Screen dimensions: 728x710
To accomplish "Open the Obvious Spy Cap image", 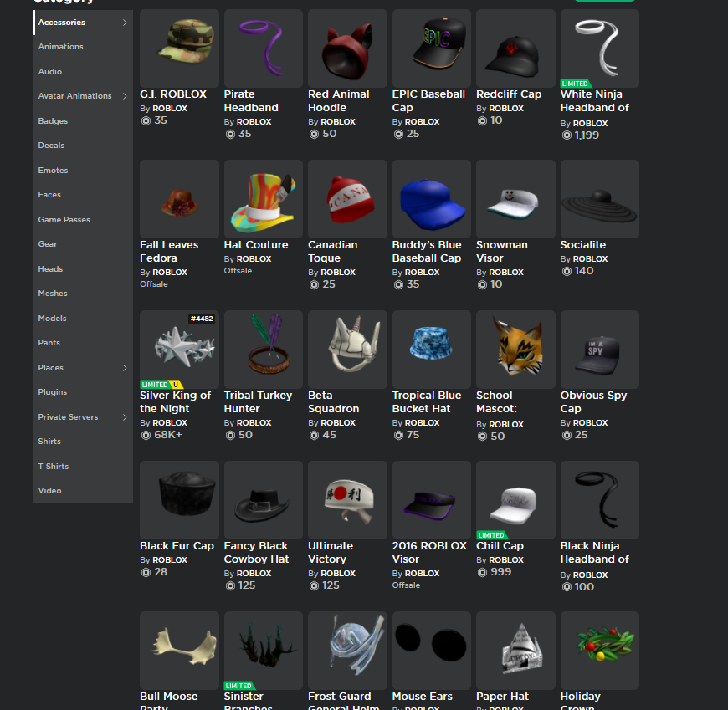I will tap(599, 350).
